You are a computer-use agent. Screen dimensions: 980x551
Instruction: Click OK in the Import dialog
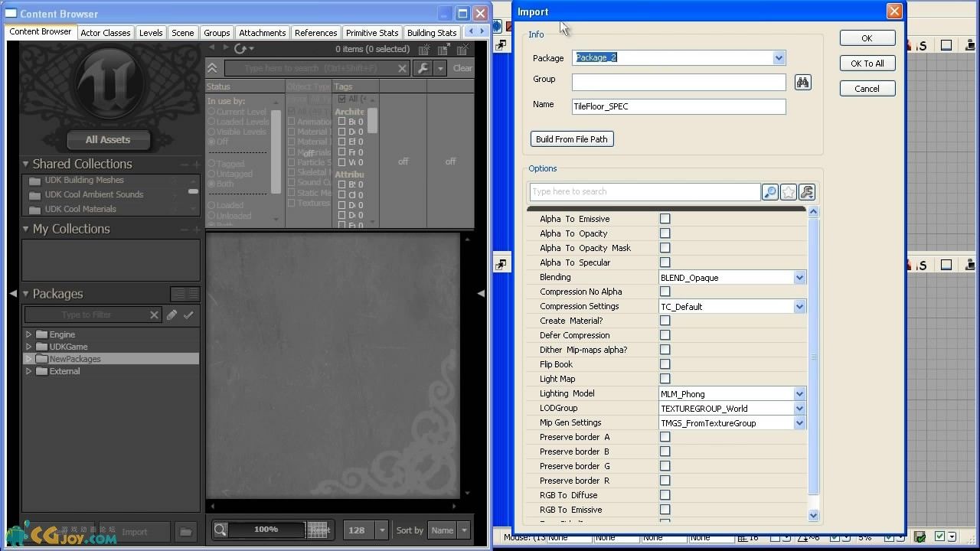(x=867, y=38)
